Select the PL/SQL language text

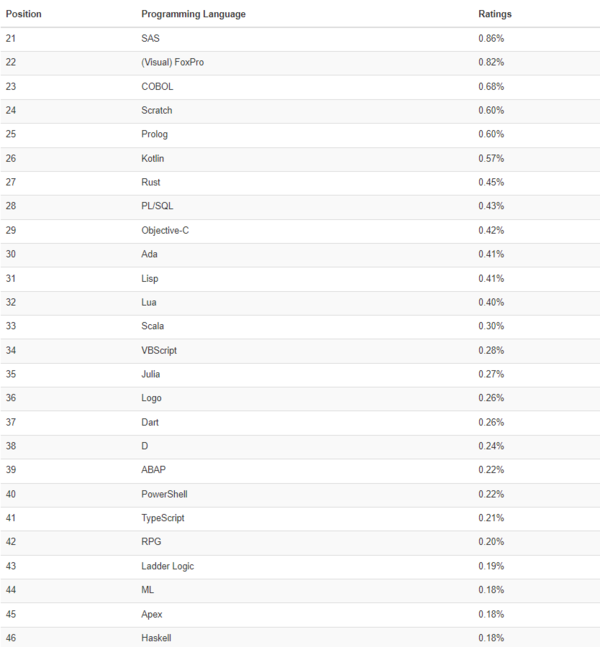click(158, 206)
